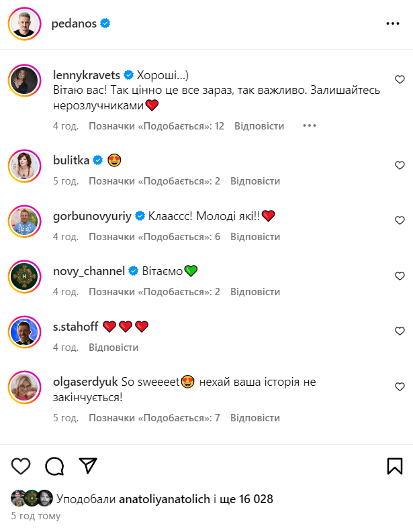The image size is (413, 532).
Task: Save the post with the bookmark icon
Action: click(x=394, y=466)
